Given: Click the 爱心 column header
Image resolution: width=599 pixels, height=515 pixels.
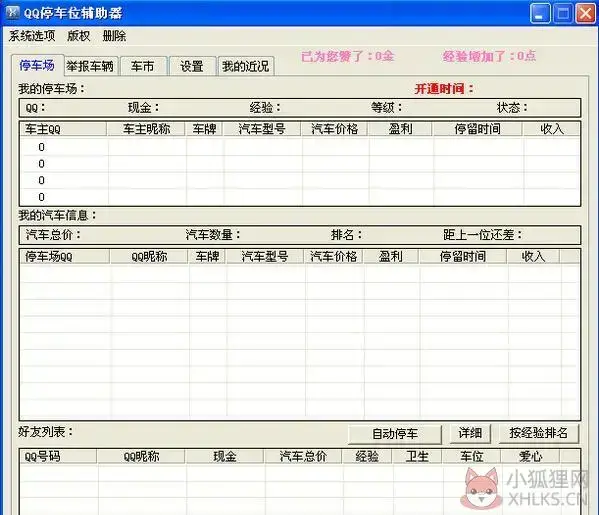Looking at the screenshot, I should coord(530,457).
